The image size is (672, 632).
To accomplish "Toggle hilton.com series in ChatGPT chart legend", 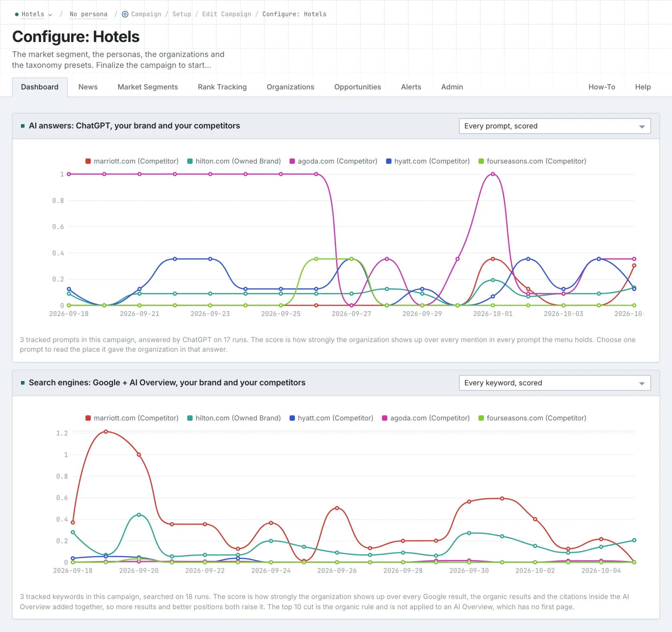I will pyautogui.click(x=234, y=161).
